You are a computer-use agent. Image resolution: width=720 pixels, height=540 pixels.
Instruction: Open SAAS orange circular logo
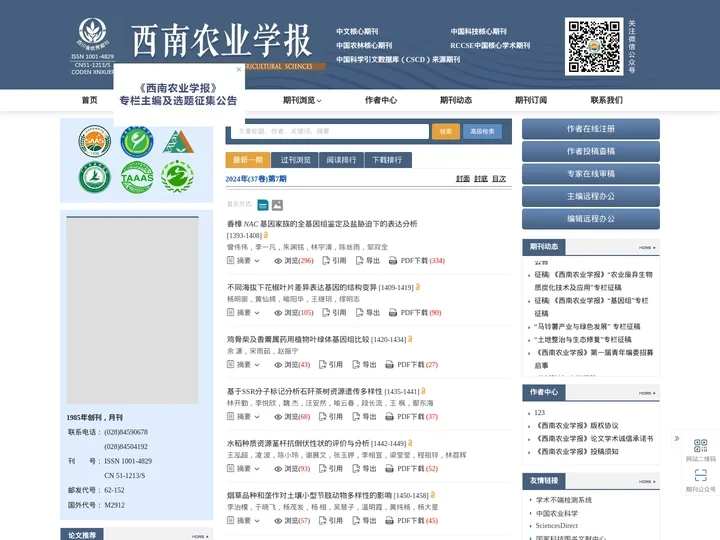pos(95,141)
